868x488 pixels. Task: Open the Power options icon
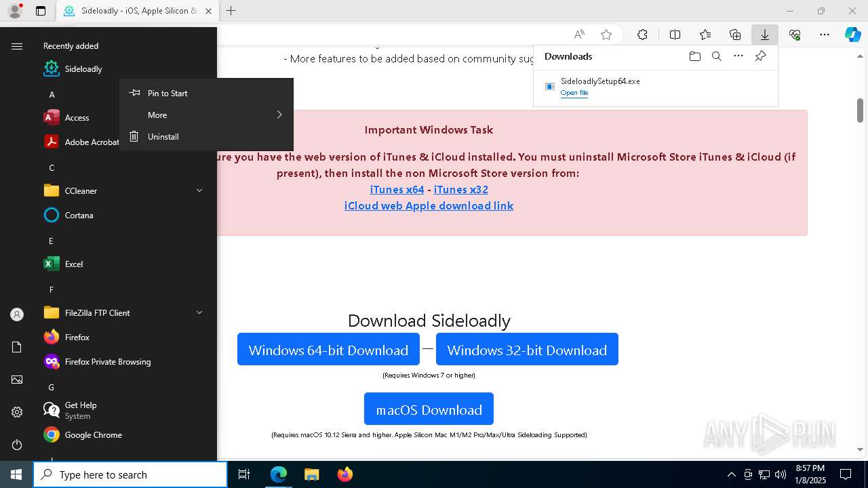(17, 445)
